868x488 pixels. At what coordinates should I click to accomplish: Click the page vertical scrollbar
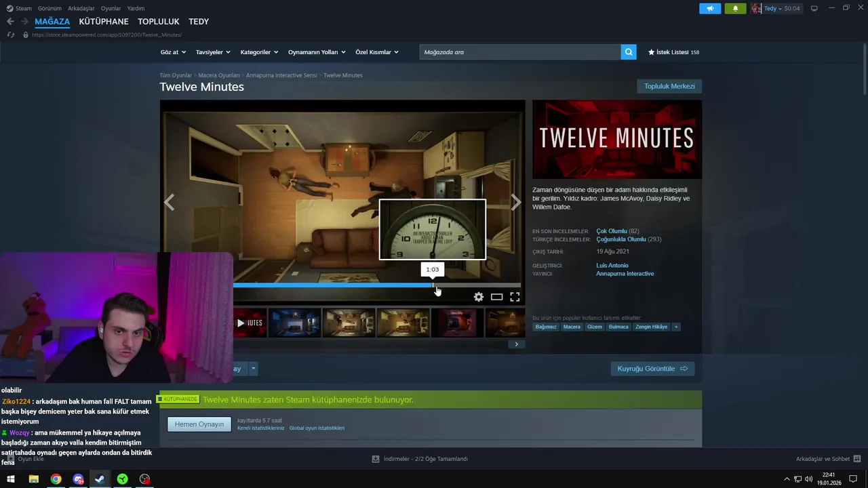click(x=865, y=70)
